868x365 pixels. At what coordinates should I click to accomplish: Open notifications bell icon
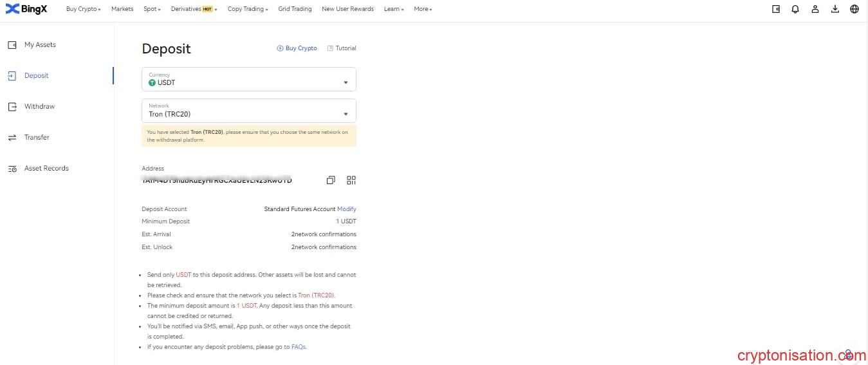(x=795, y=9)
